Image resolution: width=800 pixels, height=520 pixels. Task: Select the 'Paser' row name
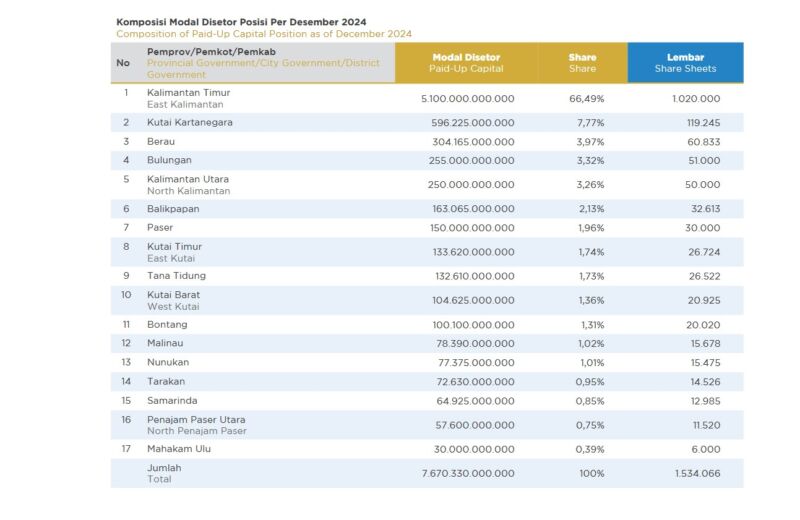[x=161, y=228]
